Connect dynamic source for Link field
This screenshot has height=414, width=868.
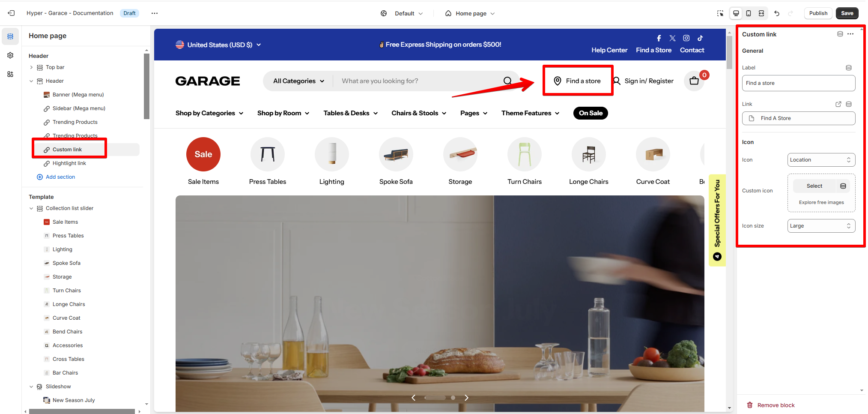coord(849,104)
